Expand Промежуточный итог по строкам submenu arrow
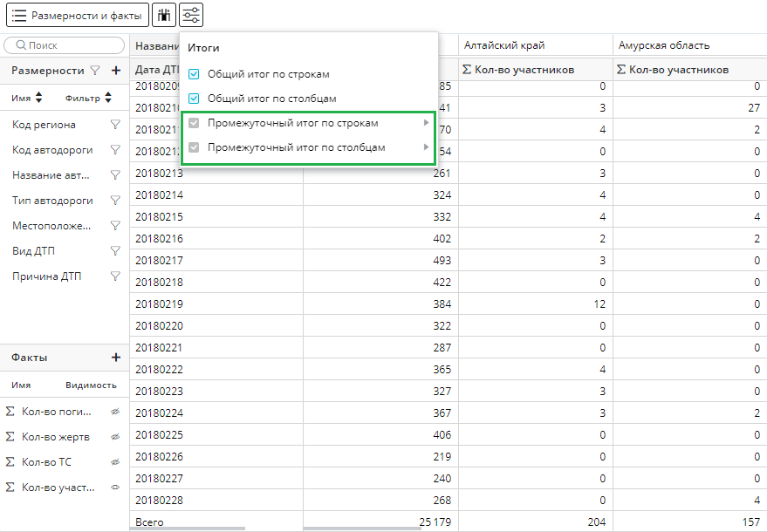This screenshot has height=532, width=767. [427, 123]
